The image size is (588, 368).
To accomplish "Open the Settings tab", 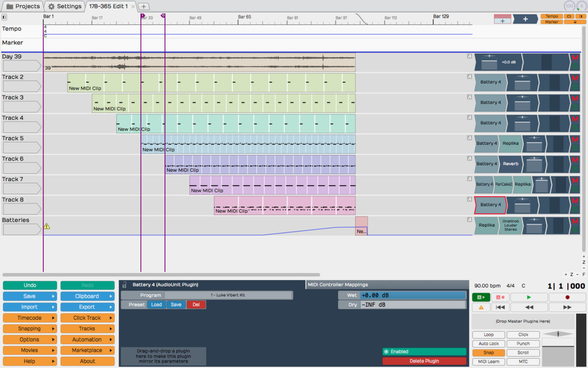I will click(64, 6).
